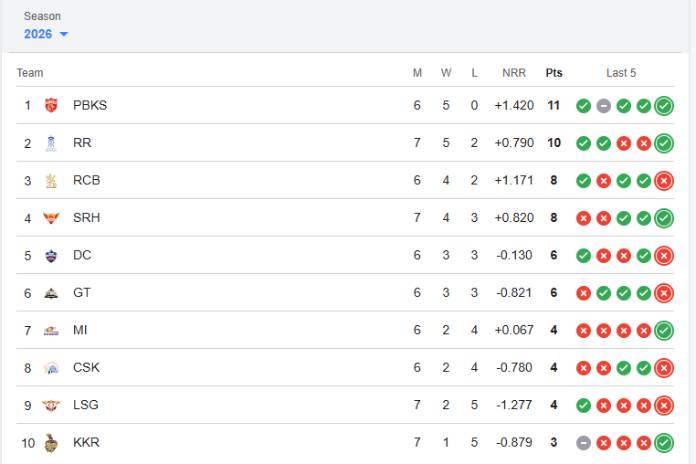Click the SRH team logo
The height and width of the screenshot is (464, 696).
coord(51,218)
